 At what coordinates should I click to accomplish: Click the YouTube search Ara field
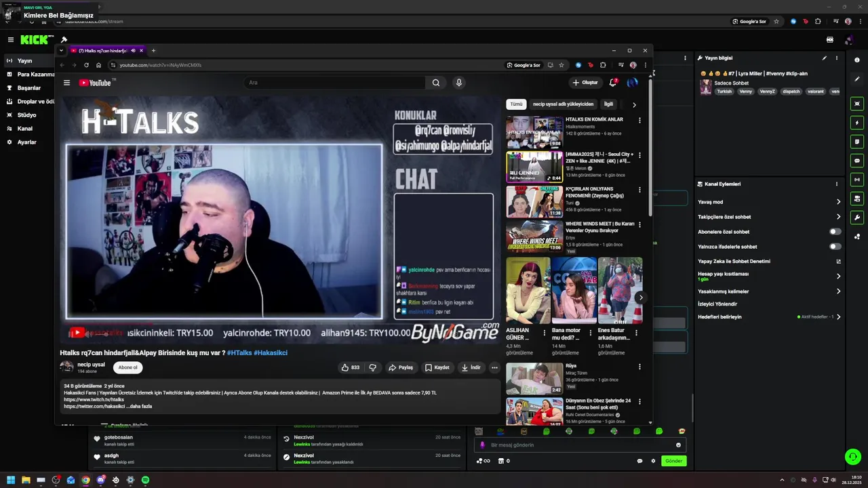334,83
